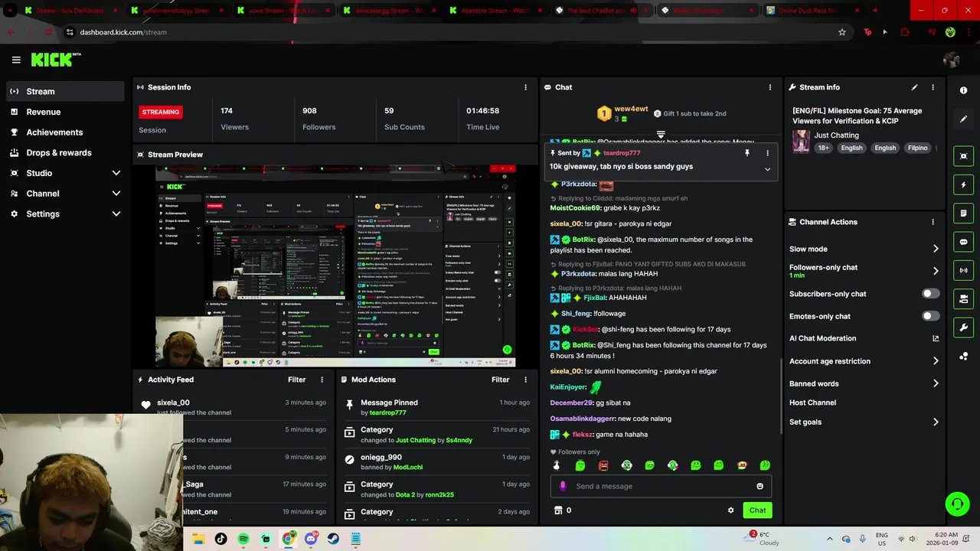The height and width of the screenshot is (551, 980).
Task: Click the pinned message pin icon
Action: 746,153
